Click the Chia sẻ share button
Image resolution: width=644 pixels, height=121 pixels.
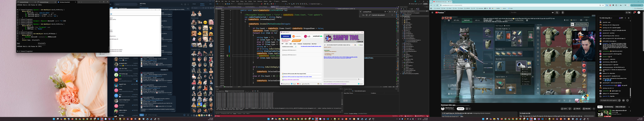[577, 109]
